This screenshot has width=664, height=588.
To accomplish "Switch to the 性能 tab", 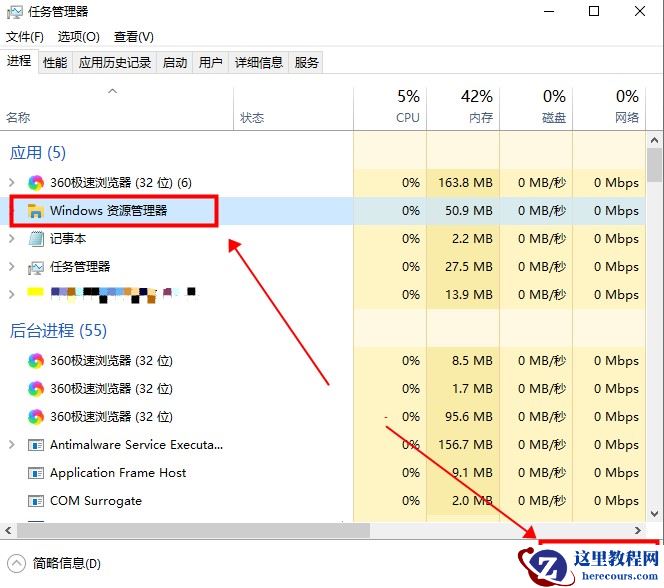I will click(x=55, y=63).
